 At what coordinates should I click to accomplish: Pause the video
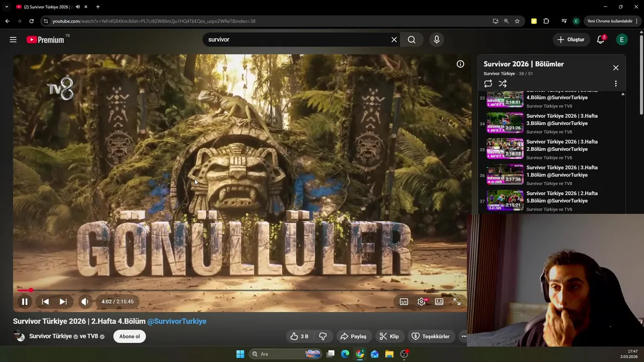24,302
